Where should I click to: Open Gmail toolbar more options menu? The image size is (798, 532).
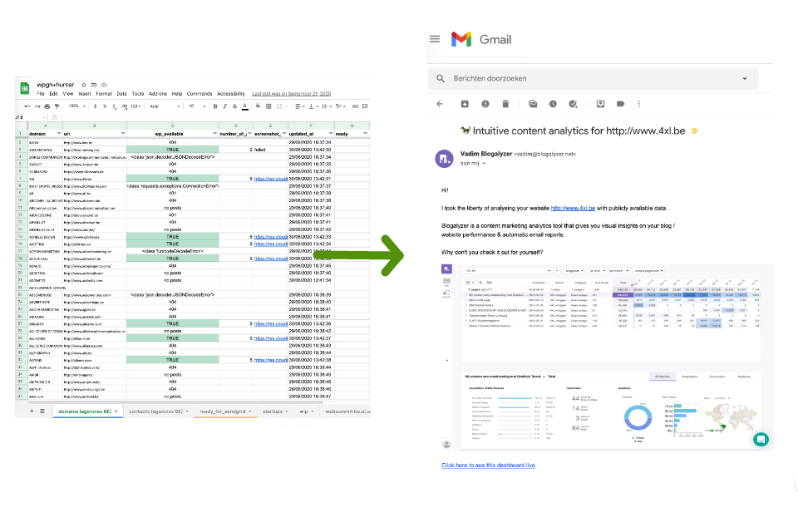pyautogui.click(x=638, y=104)
